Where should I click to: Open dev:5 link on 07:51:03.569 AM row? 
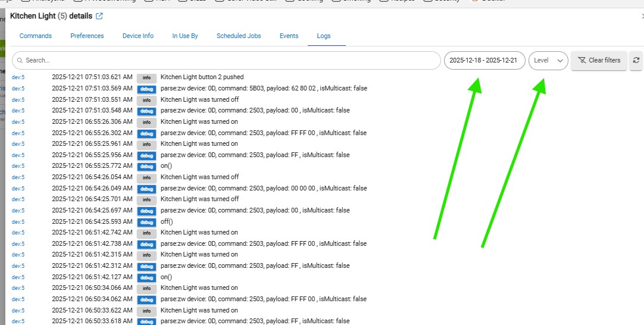(x=18, y=88)
